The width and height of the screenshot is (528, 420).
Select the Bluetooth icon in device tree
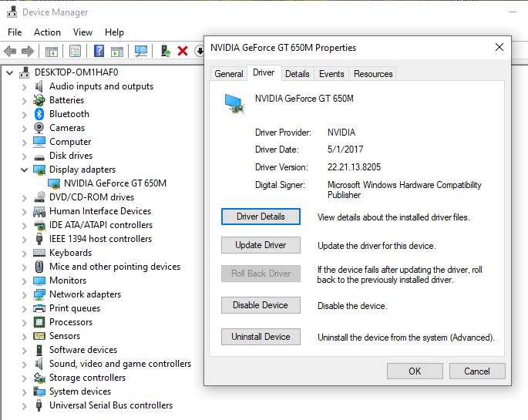pyautogui.click(x=39, y=114)
